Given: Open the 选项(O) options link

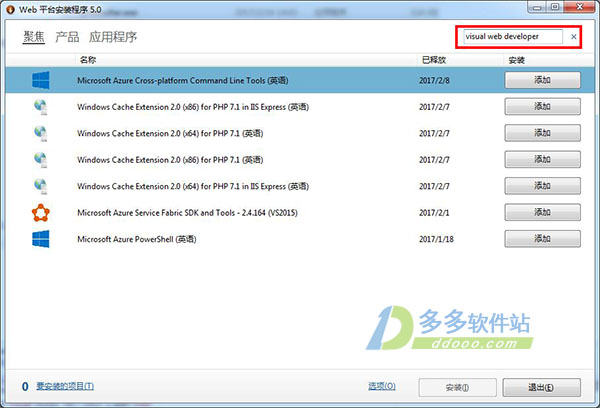Looking at the screenshot, I should [382, 386].
